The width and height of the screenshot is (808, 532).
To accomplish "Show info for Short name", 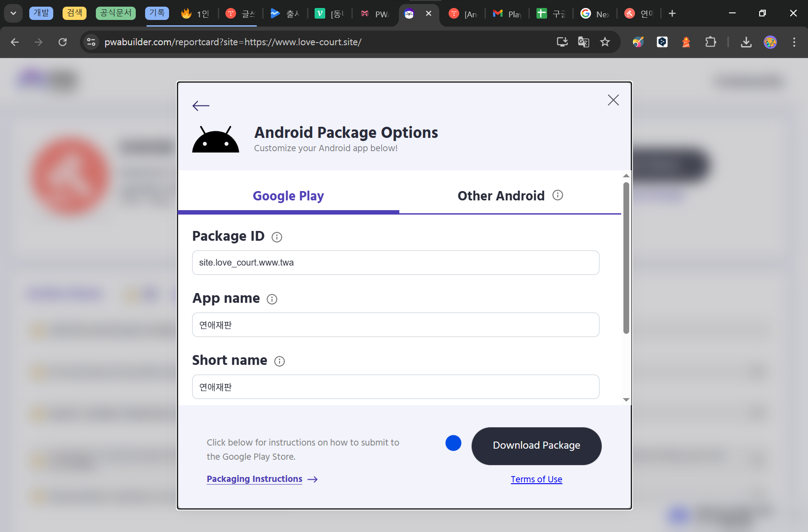I will (x=280, y=361).
